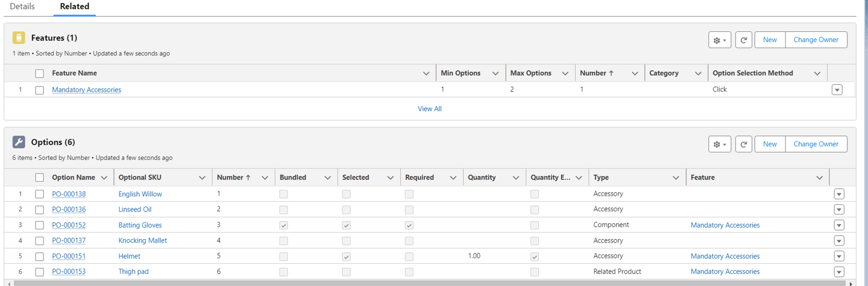
Task: Open the Options list settings gear
Action: [x=720, y=145]
